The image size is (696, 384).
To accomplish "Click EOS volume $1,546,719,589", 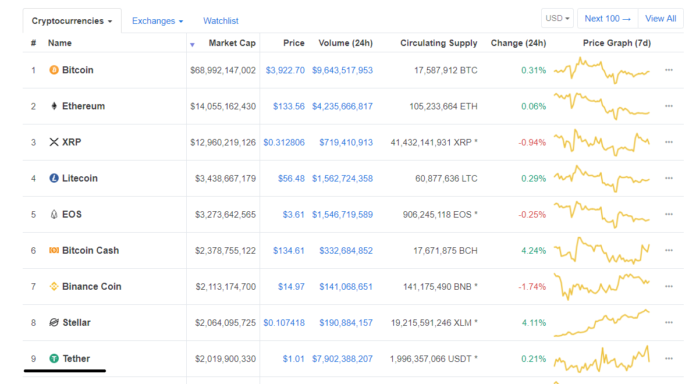I will 342,214.
